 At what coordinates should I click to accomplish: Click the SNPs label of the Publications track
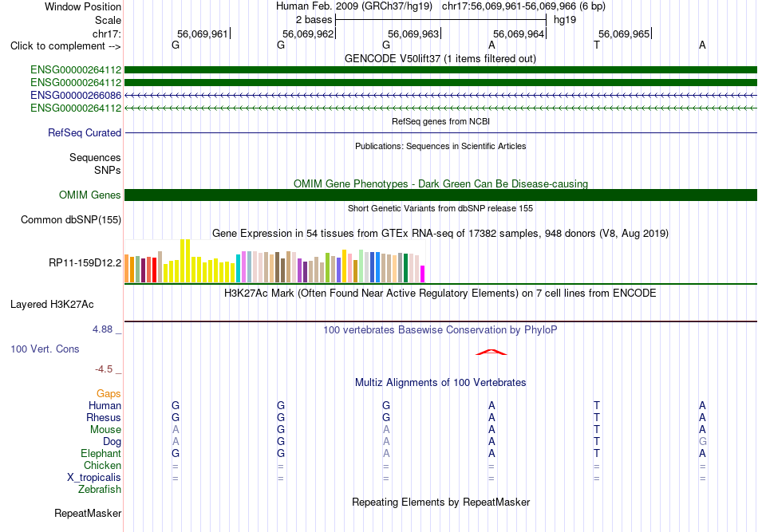[x=108, y=170]
